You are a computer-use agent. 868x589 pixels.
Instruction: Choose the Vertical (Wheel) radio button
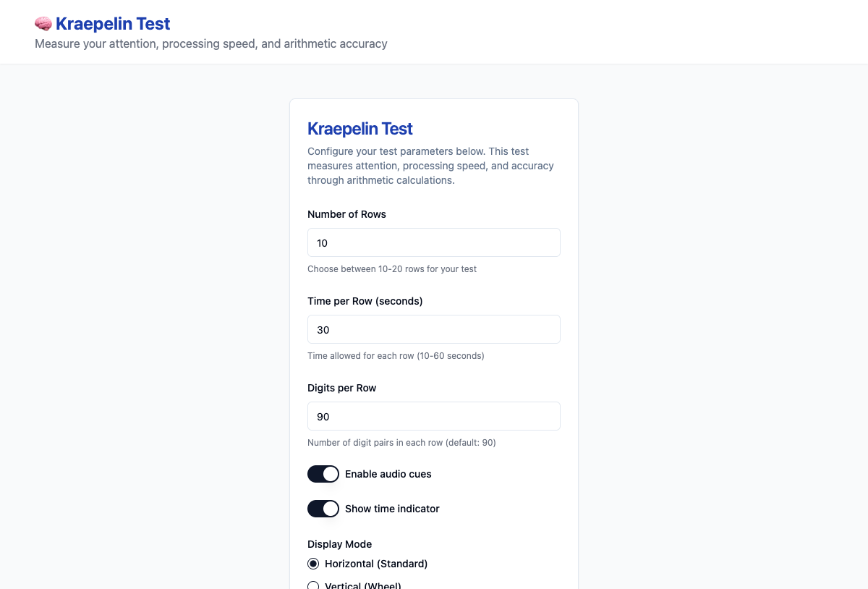point(313,585)
